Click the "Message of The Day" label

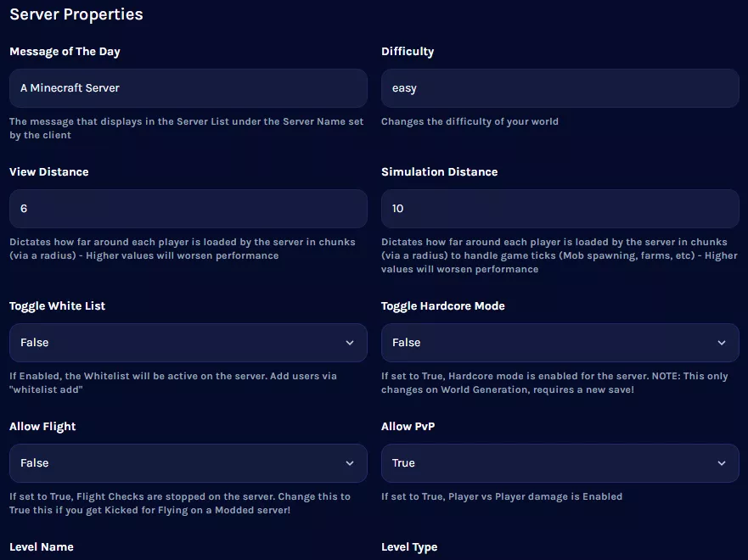[65, 52]
